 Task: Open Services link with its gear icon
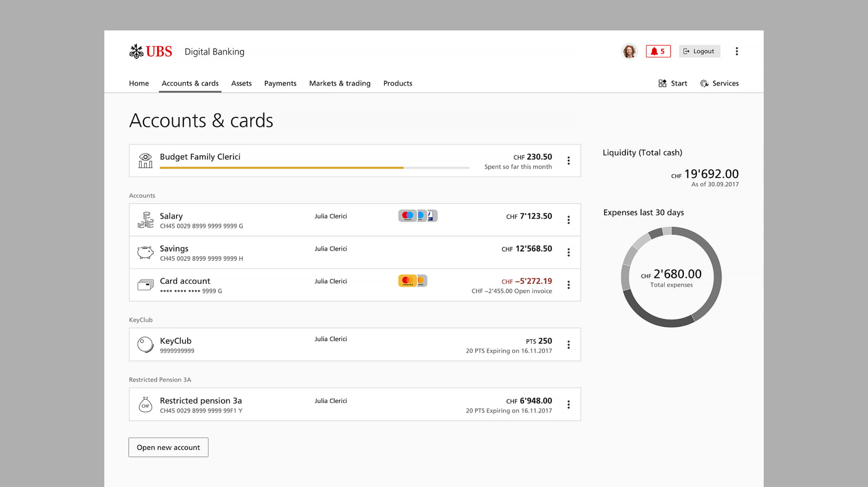point(719,83)
